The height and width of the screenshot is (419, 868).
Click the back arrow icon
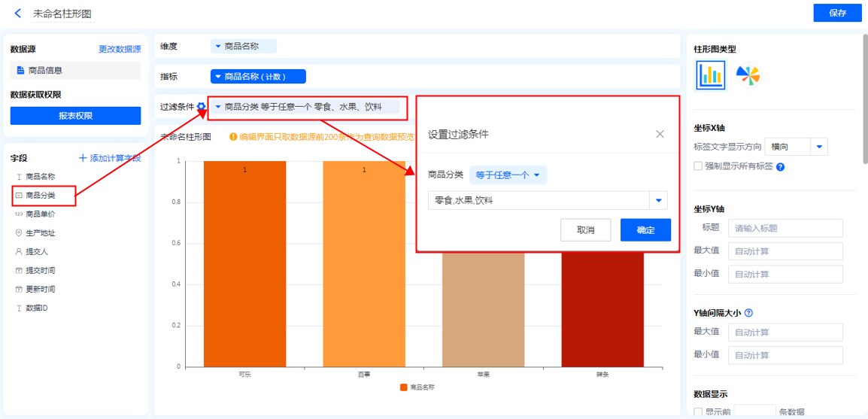pos(18,14)
